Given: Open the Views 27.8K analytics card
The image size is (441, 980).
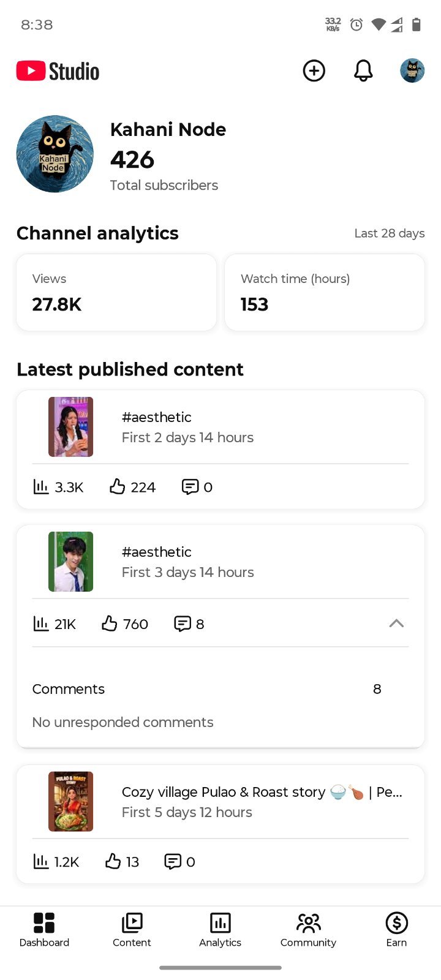Looking at the screenshot, I should (x=116, y=293).
